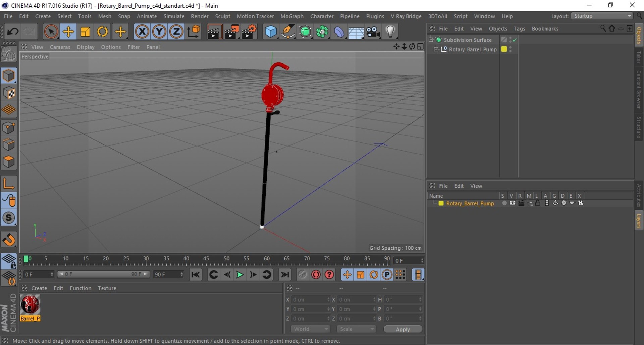Image resolution: width=644 pixels, height=345 pixels.
Task: Click the yellow layer swatch on Rotary_Barrel_Pump object
Action: point(504,49)
